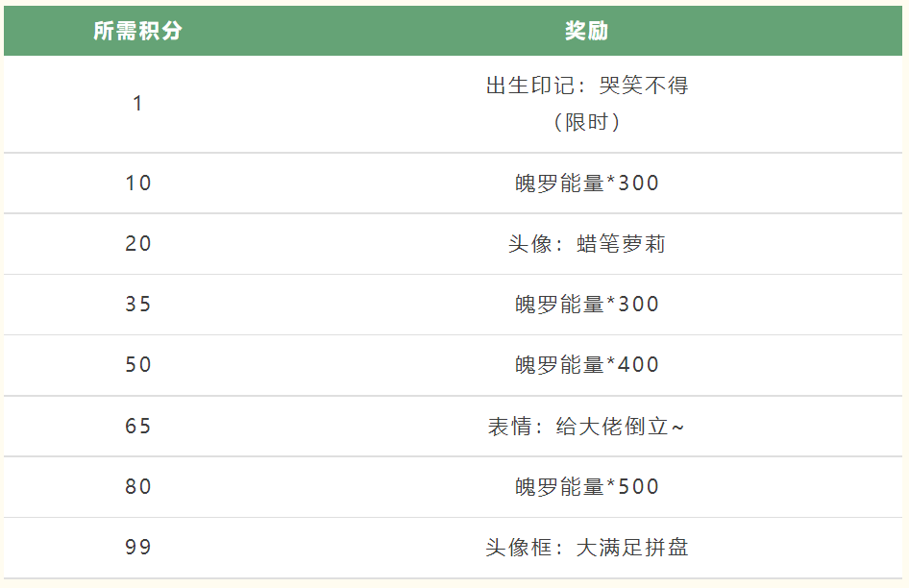Select the 魄罗能量*500 reward
This screenshot has width=909, height=588.
point(587,486)
